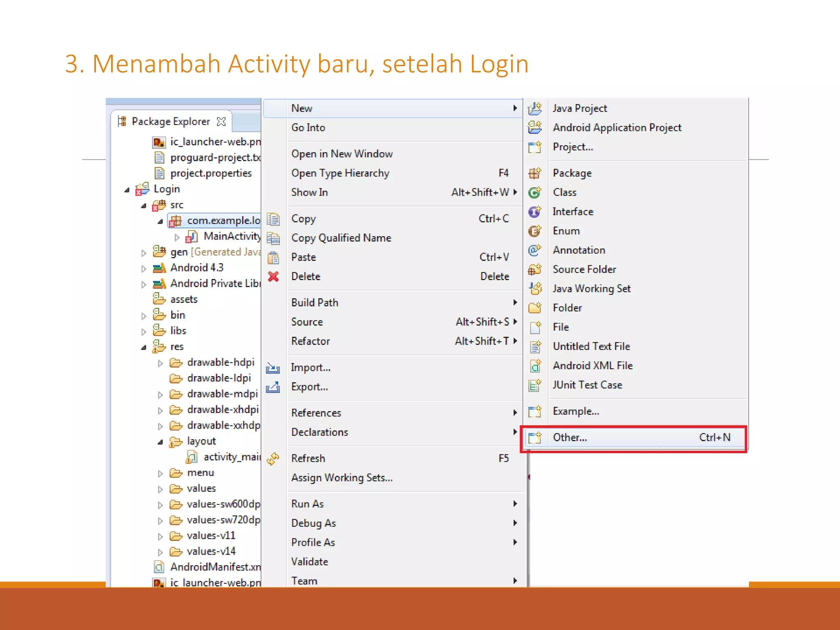Expand the drawable-hdpi folder arrow
The image size is (840, 630).
click(160, 363)
